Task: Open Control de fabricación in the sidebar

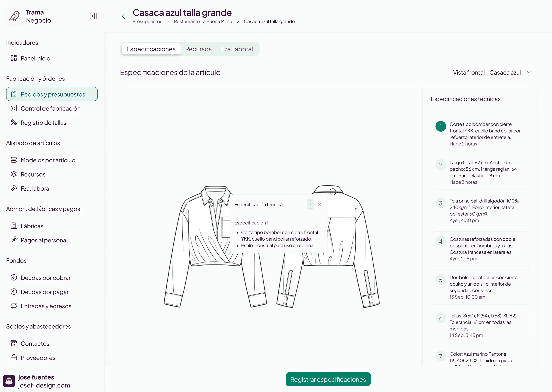Action: tap(52, 108)
